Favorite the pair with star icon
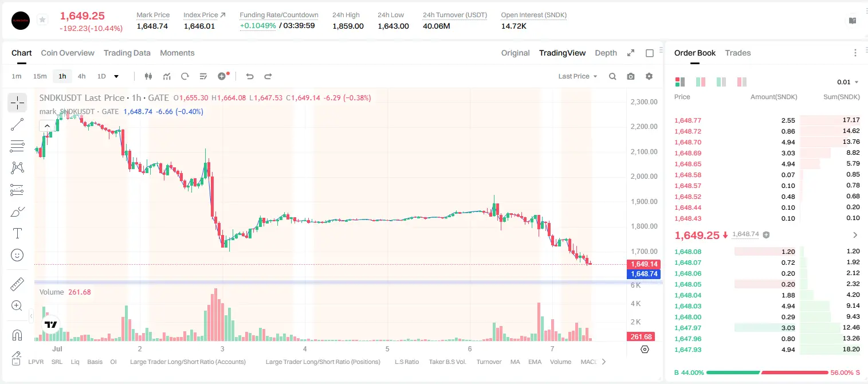Image resolution: width=868 pixels, height=384 pixels. click(42, 20)
